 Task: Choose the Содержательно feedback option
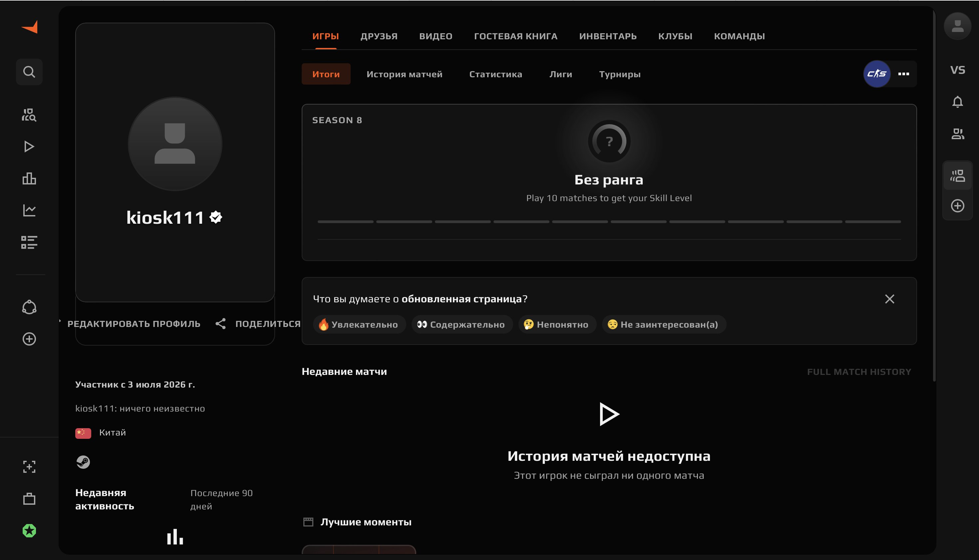pyautogui.click(x=462, y=325)
